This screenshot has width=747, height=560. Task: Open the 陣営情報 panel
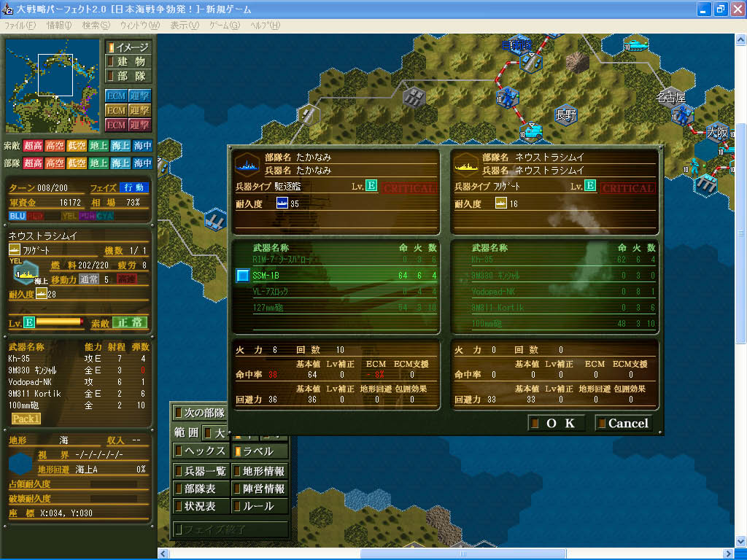[x=260, y=489]
